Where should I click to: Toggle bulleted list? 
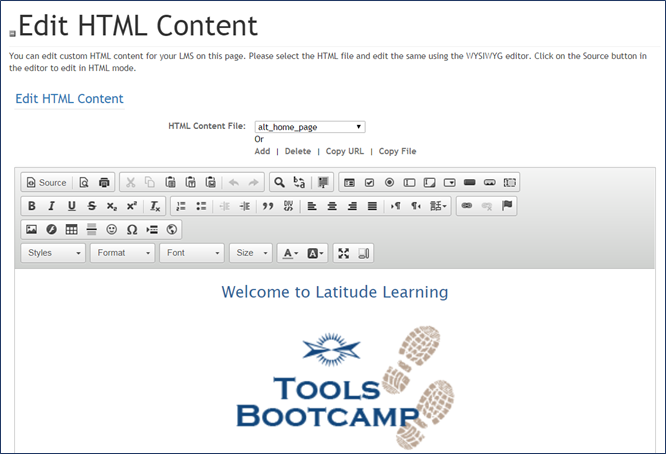click(201, 206)
